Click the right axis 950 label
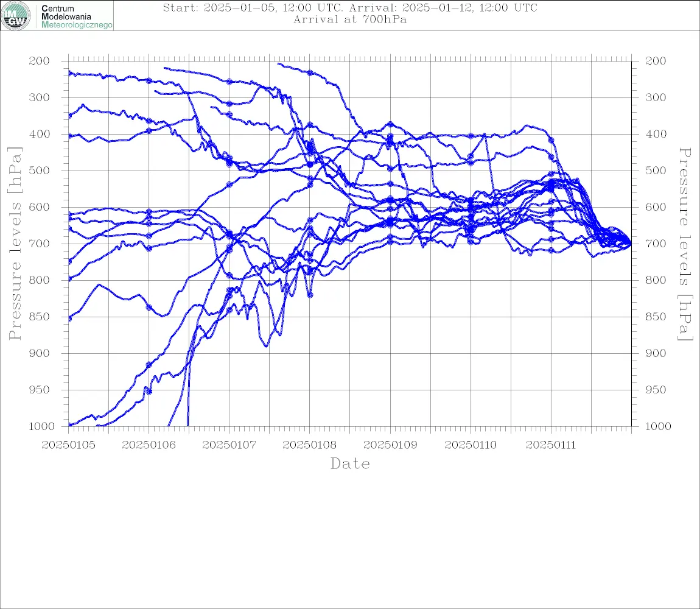Viewport: 700px width, 609px height. coord(656,390)
